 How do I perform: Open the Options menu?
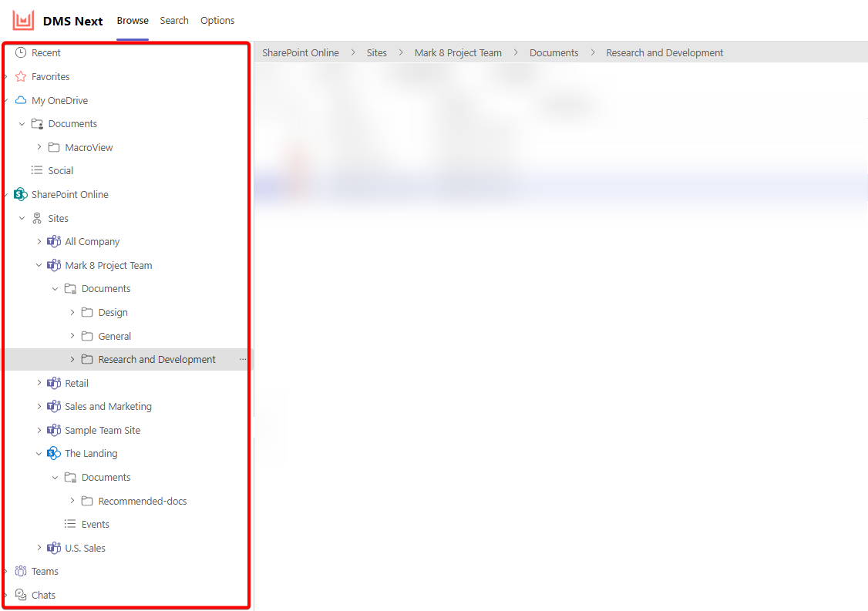coord(217,20)
